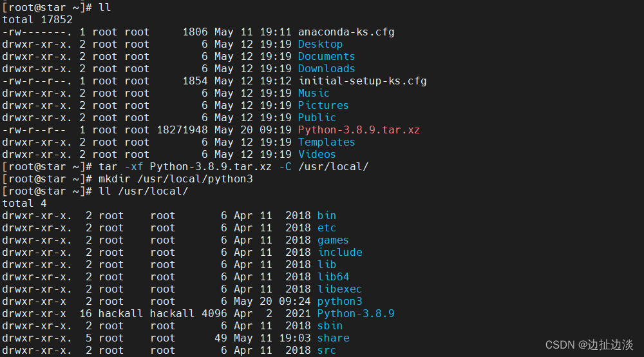Click the anaconda-ks.cfg file name
This screenshot has height=357, width=644.
point(346,32)
